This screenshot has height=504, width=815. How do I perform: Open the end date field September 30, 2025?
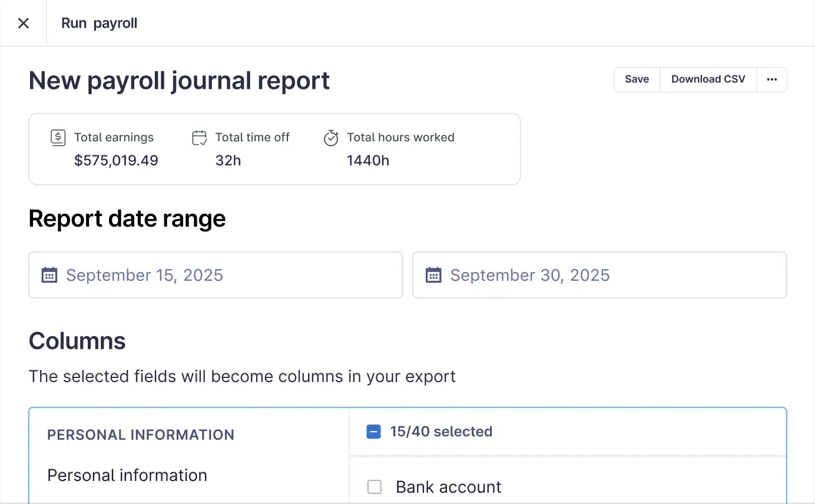coord(599,275)
